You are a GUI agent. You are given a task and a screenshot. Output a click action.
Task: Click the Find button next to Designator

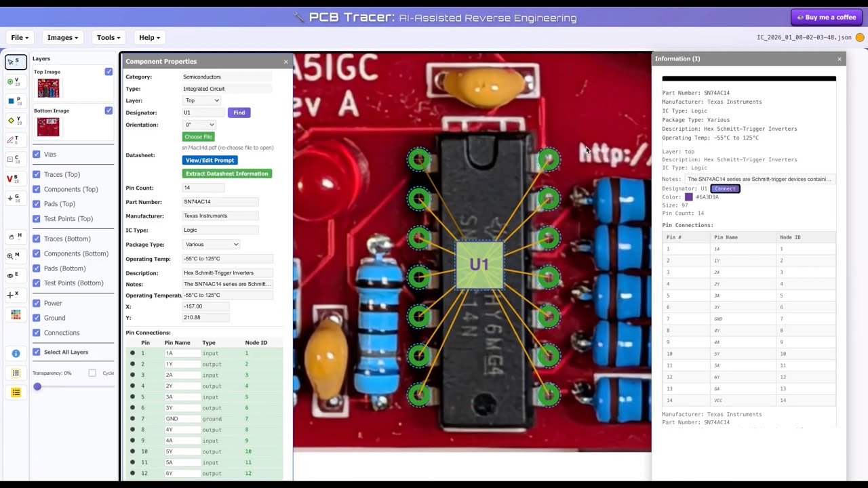coord(239,113)
